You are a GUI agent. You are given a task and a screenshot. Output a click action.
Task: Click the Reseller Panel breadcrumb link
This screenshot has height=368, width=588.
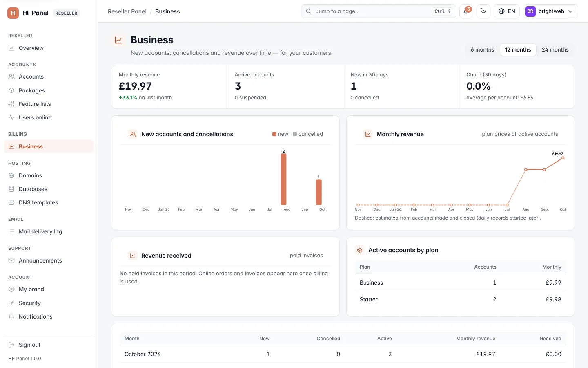point(127,11)
